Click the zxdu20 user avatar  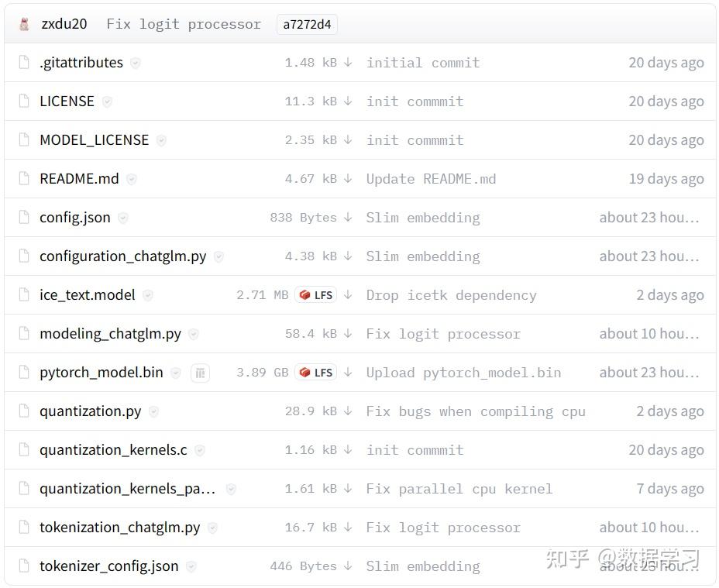(x=22, y=23)
